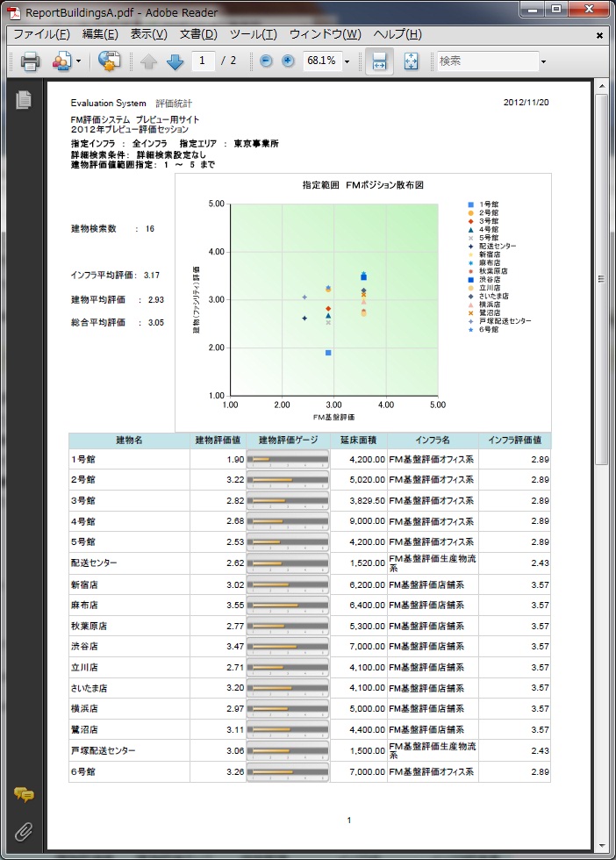Image resolution: width=616 pixels, height=860 pixels.
Task: Click the インフラ平均評価 3.17 text
Action: click(x=115, y=276)
